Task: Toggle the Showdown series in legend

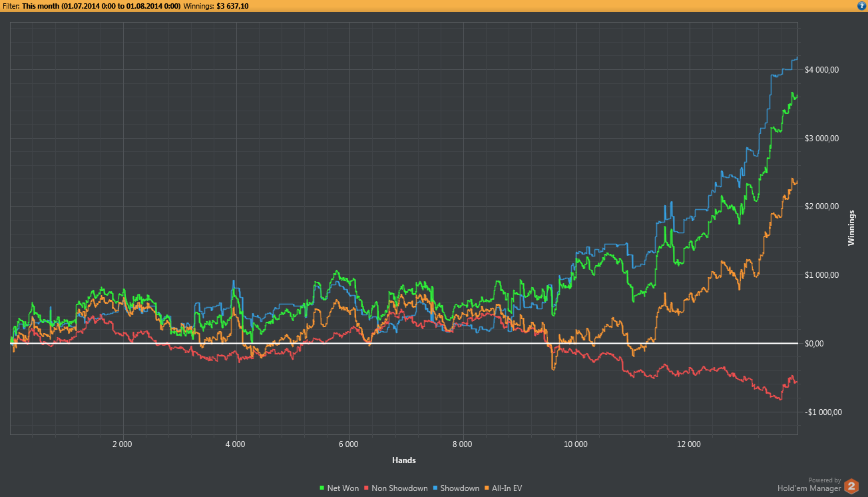Action: [x=456, y=488]
